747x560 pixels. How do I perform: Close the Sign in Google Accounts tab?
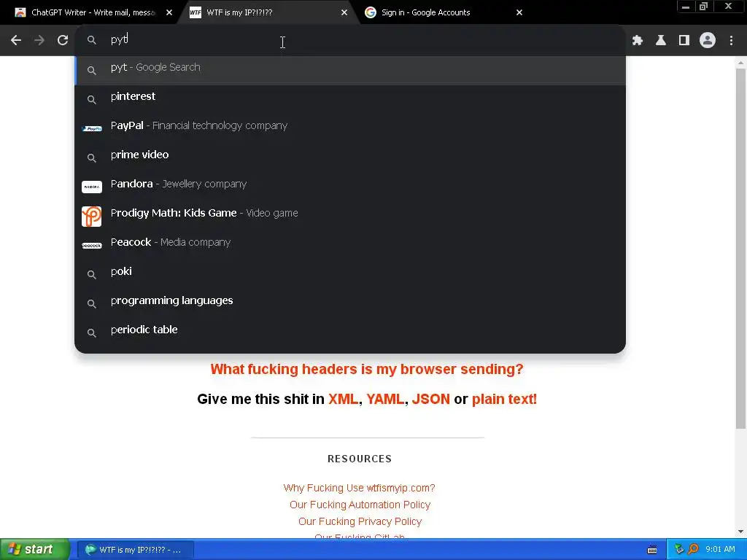coord(519,12)
